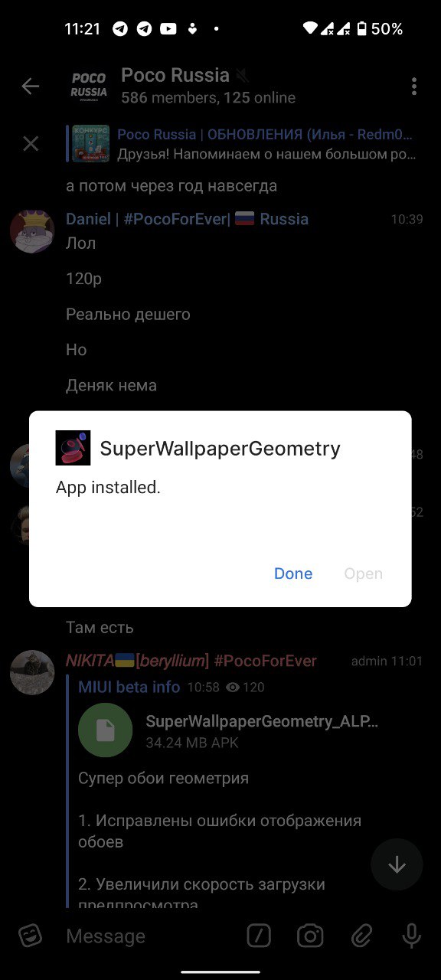Tap NIKITA's profile avatar
The width and height of the screenshot is (441, 980).
pos(32,672)
